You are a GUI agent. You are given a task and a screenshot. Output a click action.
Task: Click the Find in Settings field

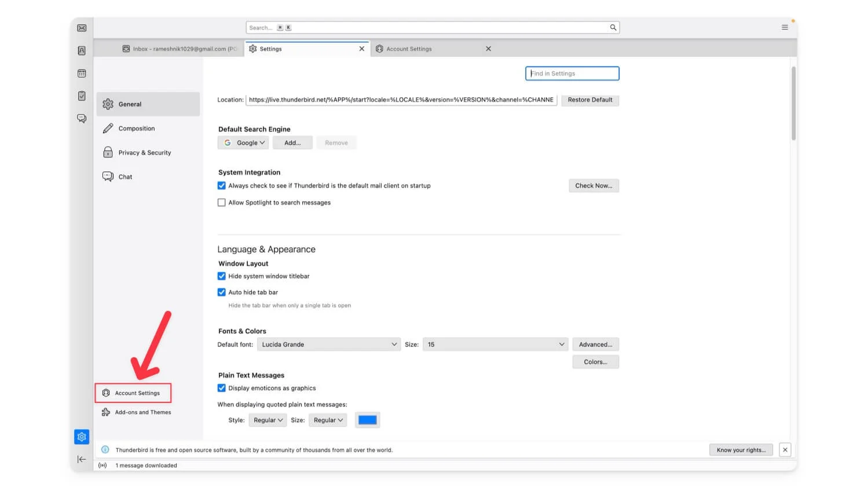[572, 74]
